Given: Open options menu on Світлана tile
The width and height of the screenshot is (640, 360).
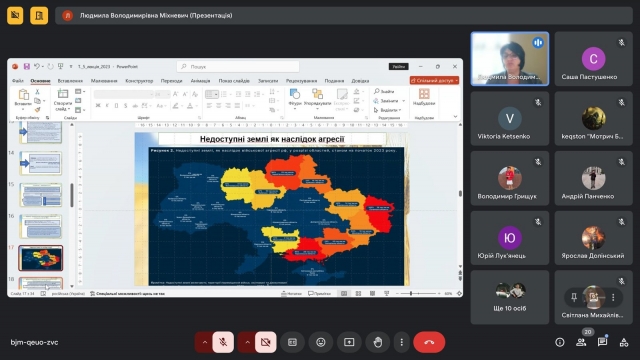Looking at the screenshot, I should pos(613,298).
